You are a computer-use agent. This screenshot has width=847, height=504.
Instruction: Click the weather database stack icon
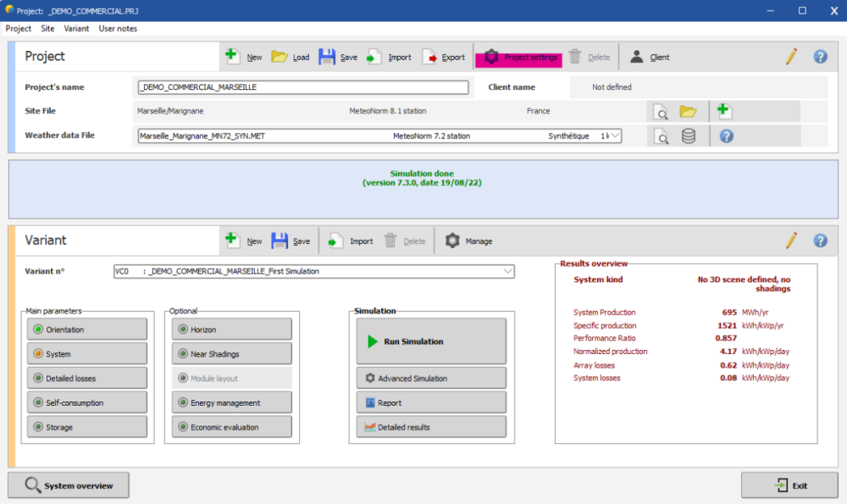pyautogui.click(x=688, y=136)
